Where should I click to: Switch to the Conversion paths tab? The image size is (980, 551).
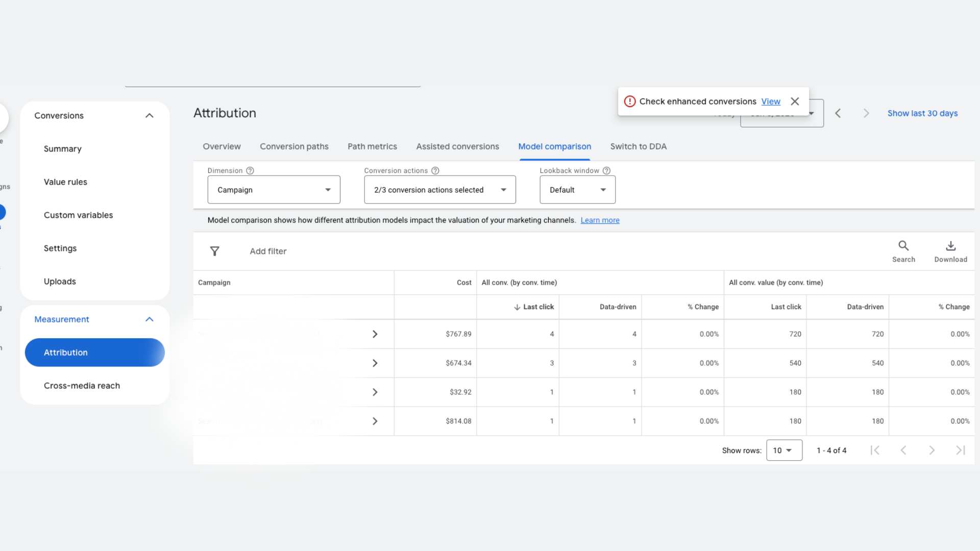click(294, 146)
